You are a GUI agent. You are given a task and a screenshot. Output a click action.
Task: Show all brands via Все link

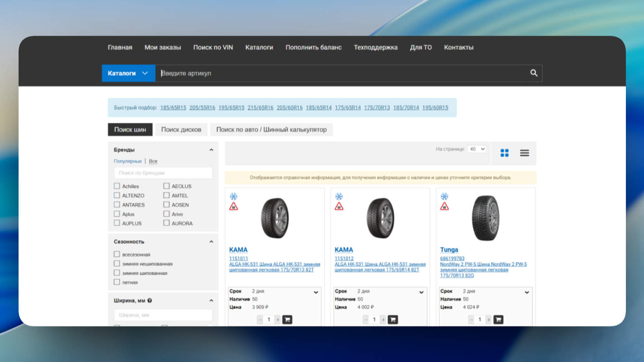[153, 162]
